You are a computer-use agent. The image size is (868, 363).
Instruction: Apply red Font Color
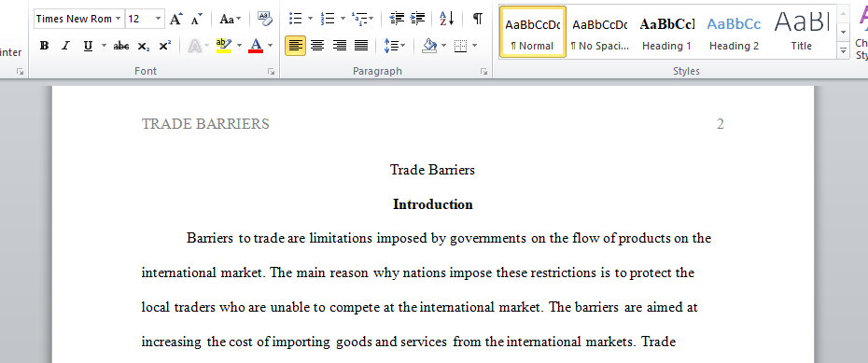point(256,46)
